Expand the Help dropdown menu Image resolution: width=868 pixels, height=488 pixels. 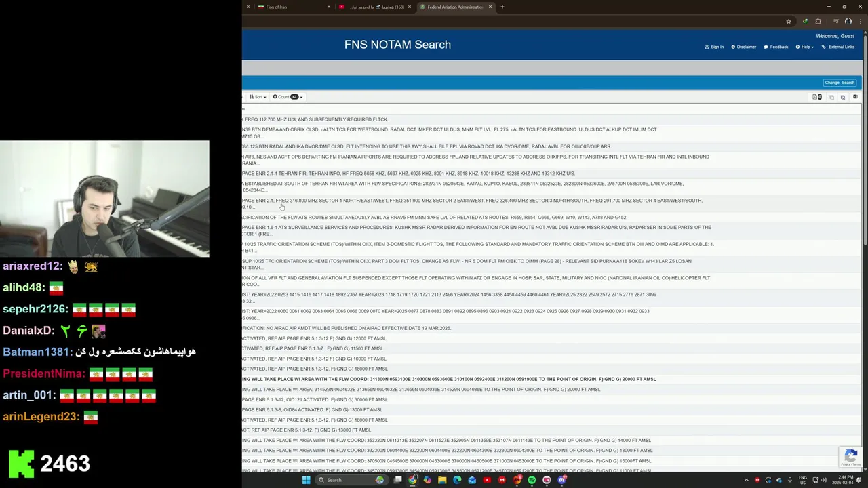coord(805,47)
